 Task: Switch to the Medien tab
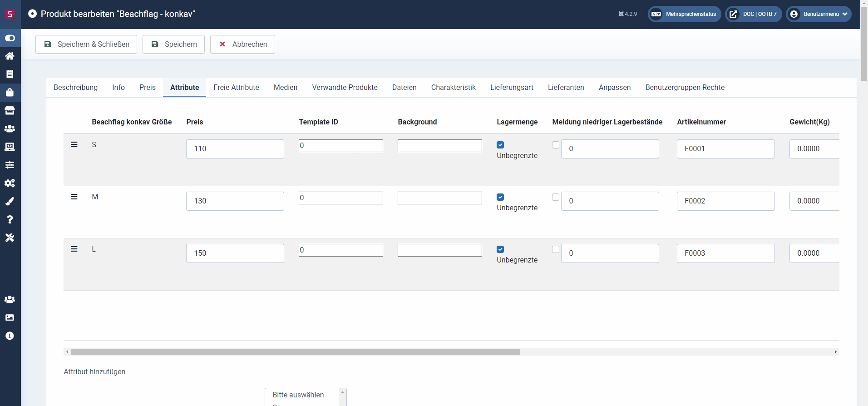click(x=286, y=87)
